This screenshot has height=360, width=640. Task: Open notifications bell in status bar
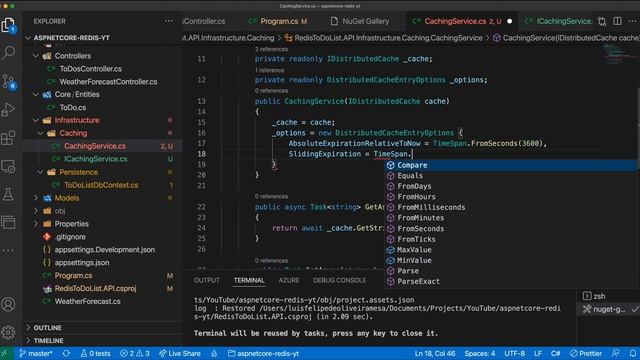[633, 353]
